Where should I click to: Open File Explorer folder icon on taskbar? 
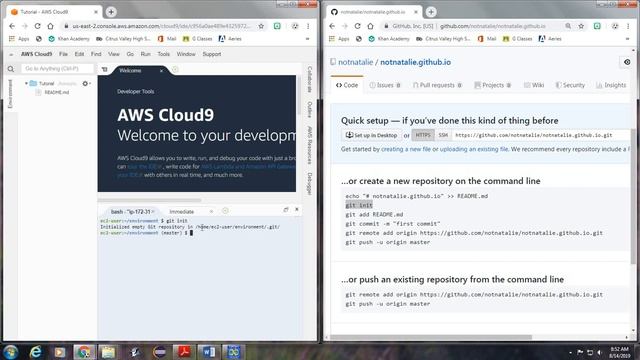pos(108,352)
